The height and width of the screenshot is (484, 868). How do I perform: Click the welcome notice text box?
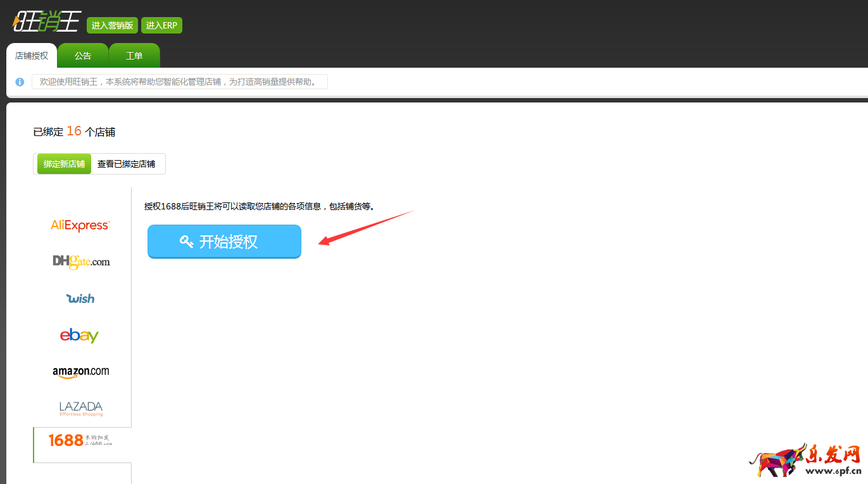point(179,82)
